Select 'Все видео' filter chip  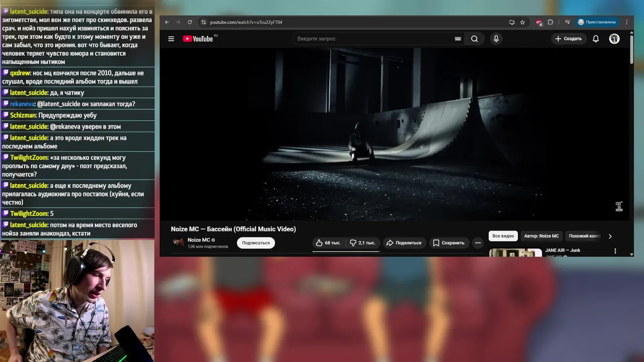(503, 236)
